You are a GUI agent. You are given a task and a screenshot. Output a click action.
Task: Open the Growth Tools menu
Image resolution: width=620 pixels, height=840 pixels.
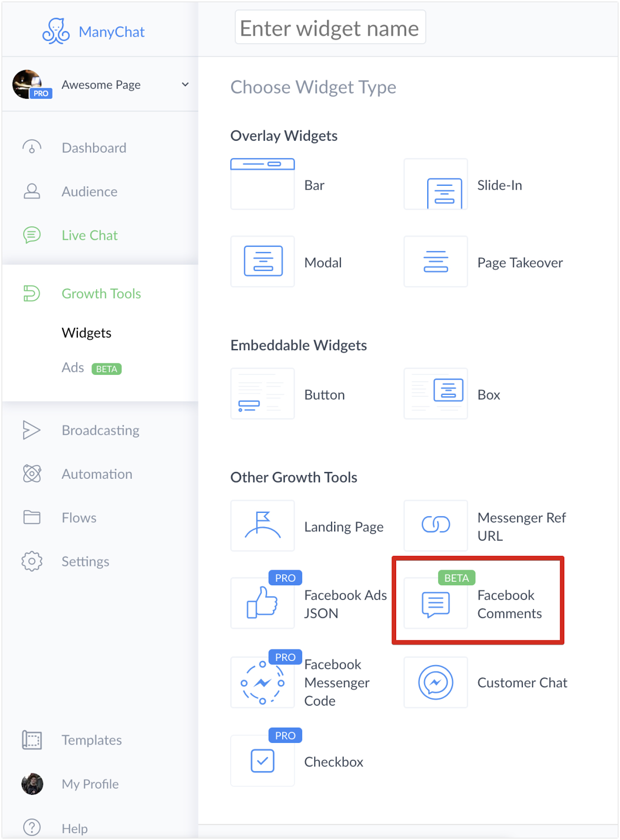point(101,293)
